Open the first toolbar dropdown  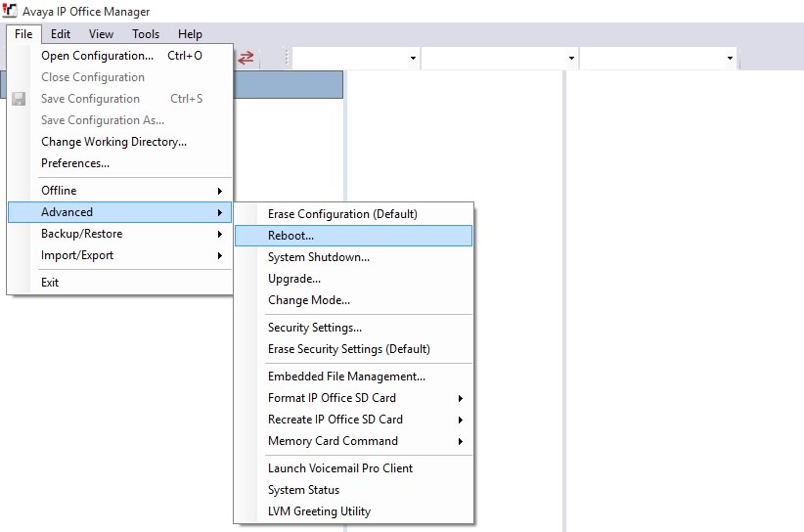(413, 58)
